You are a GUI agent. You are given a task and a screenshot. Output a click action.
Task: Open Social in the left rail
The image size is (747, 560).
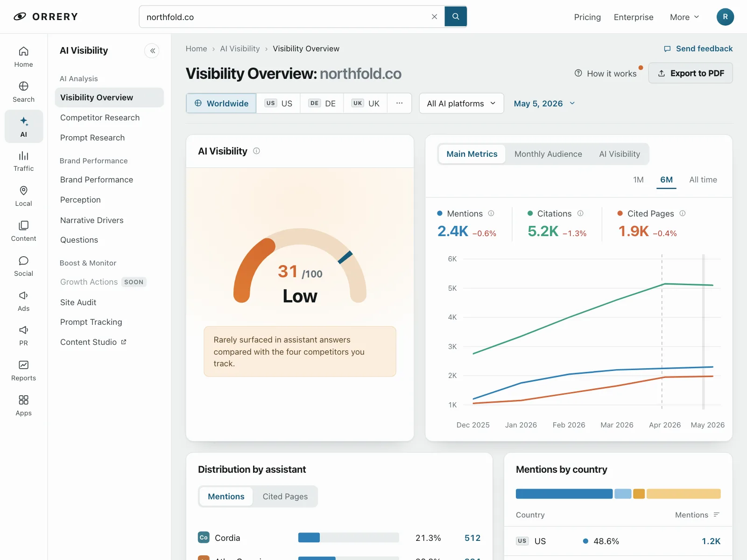click(x=23, y=266)
